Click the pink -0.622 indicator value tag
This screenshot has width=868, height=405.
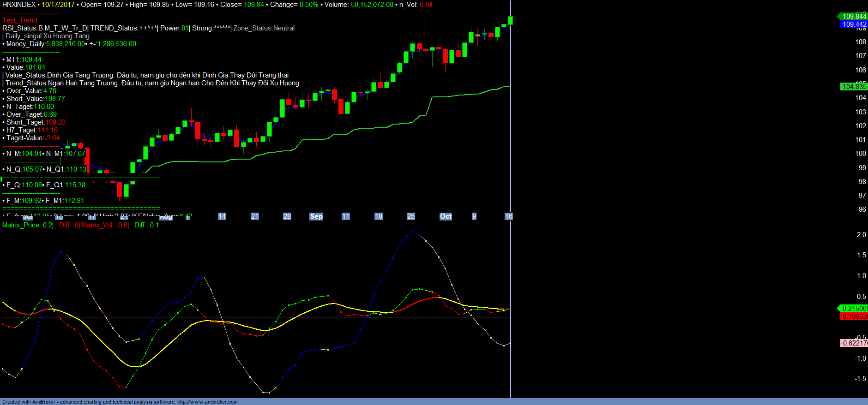point(854,343)
